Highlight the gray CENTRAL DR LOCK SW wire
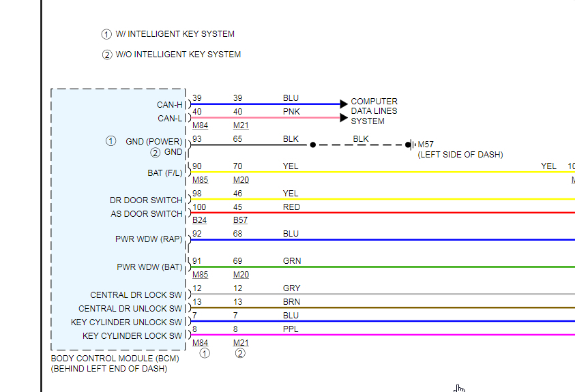 pyautogui.click(x=383, y=295)
